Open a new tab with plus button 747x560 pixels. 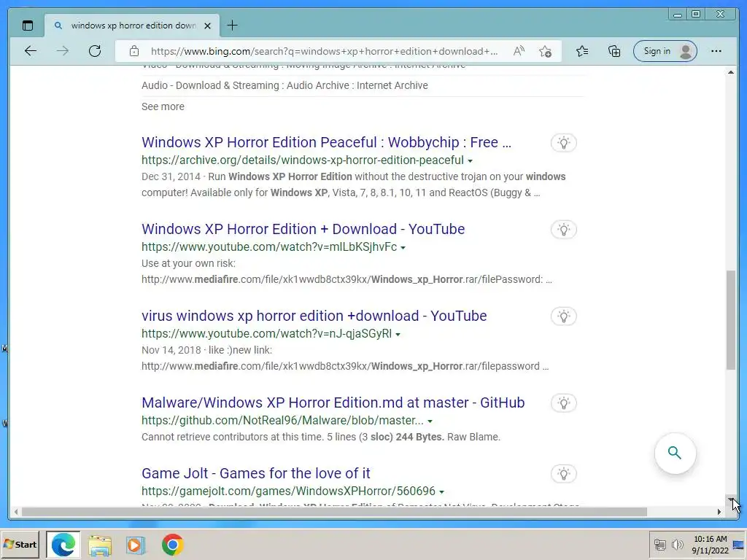tap(232, 26)
